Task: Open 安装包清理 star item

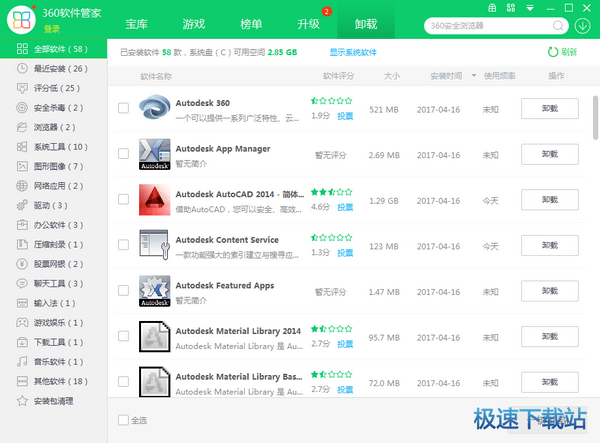Action: 54,401
